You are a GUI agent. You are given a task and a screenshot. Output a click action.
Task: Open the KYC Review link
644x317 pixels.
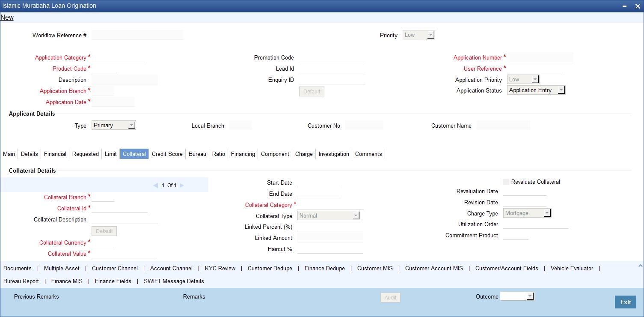pyautogui.click(x=220, y=268)
